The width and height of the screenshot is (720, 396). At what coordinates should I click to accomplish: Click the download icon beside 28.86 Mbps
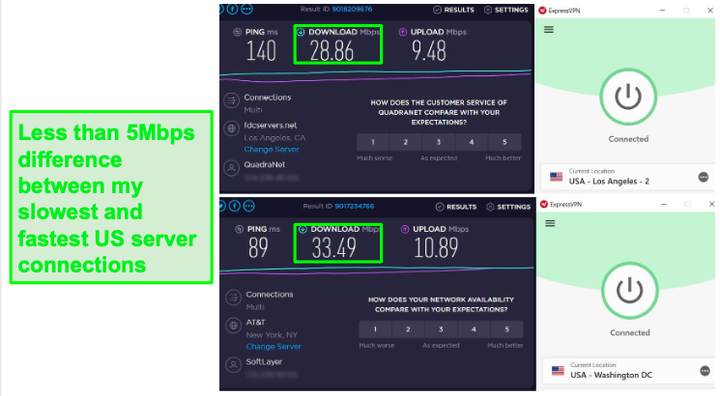tap(301, 32)
